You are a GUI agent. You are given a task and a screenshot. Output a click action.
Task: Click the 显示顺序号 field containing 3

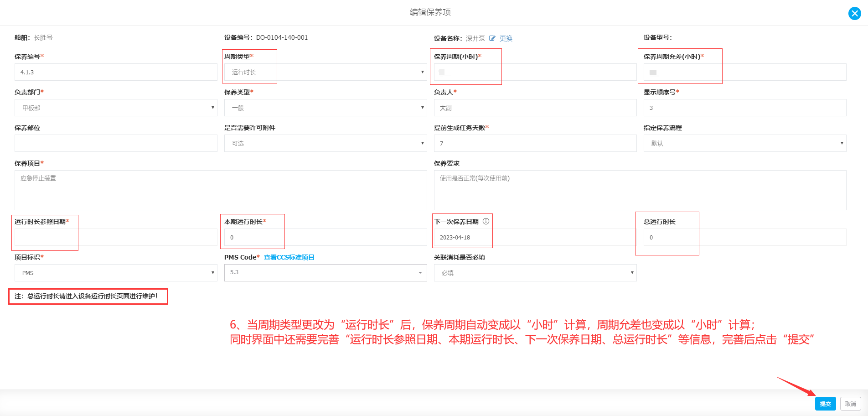tap(745, 108)
